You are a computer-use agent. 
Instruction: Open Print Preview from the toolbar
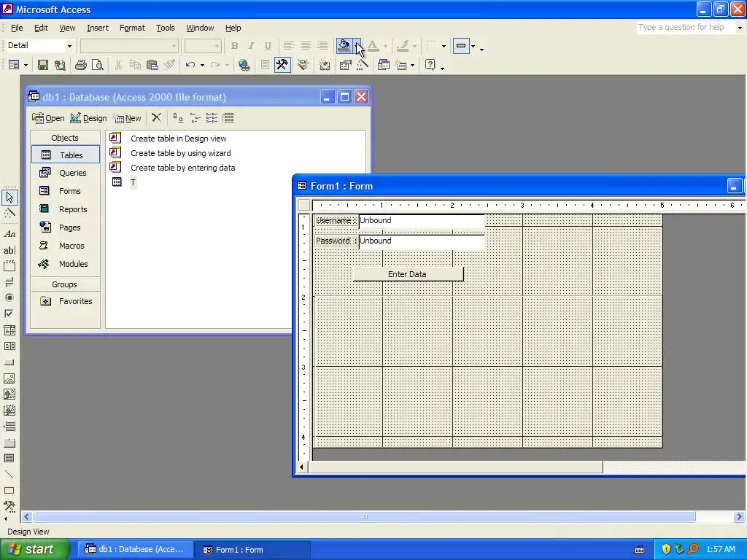(98, 65)
